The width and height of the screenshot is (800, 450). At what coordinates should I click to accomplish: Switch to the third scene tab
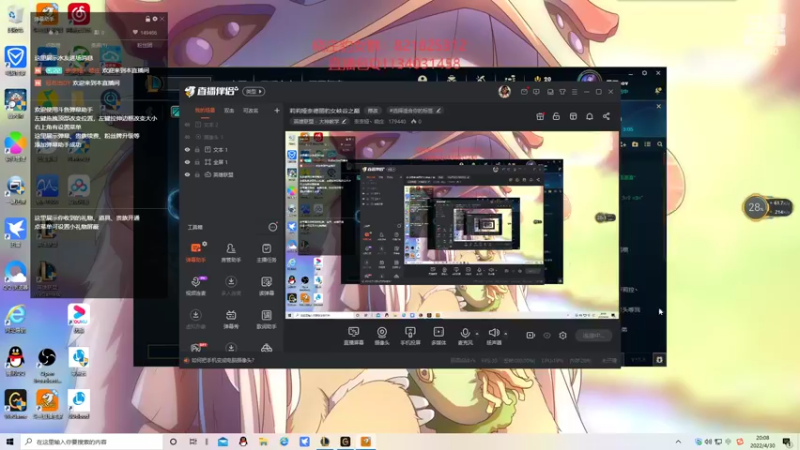[x=251, y=110]
